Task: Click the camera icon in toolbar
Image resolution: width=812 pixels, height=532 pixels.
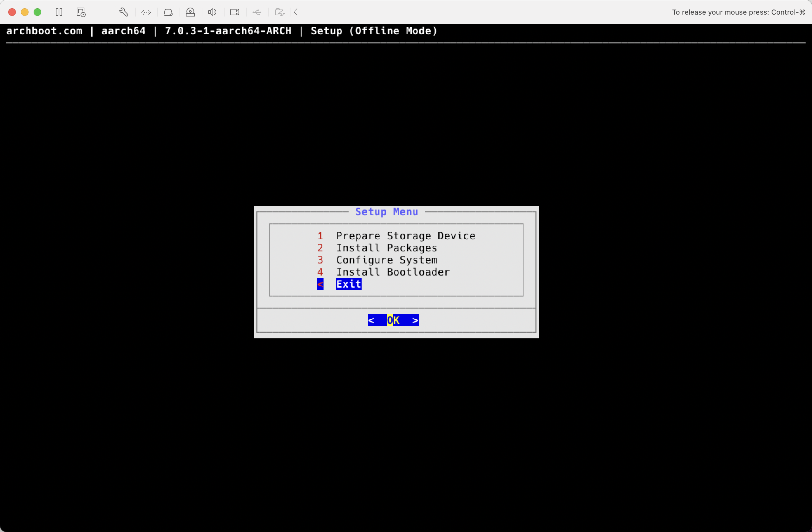Action: point(235,12)
